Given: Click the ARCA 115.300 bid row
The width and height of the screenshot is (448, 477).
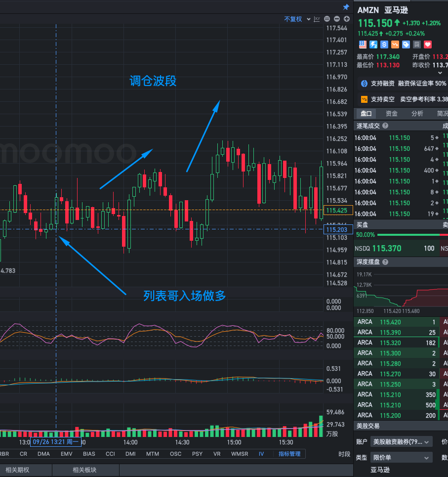Looking at the screenshot, I should [x=396, y=353].
